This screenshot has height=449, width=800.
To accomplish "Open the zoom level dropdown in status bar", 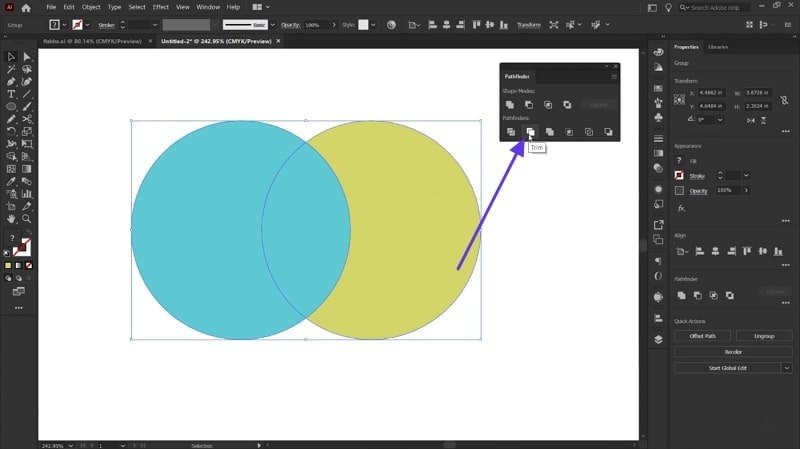I will (x=70, y=445).
